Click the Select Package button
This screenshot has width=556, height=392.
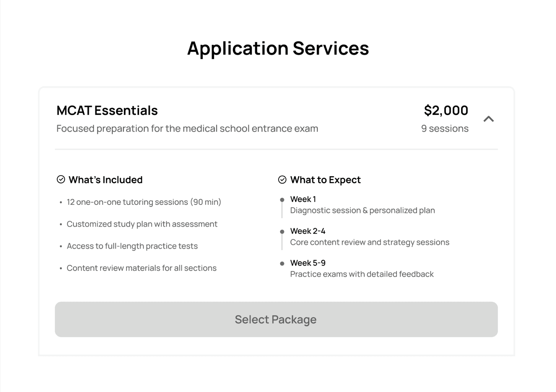(x=276, y=319)
